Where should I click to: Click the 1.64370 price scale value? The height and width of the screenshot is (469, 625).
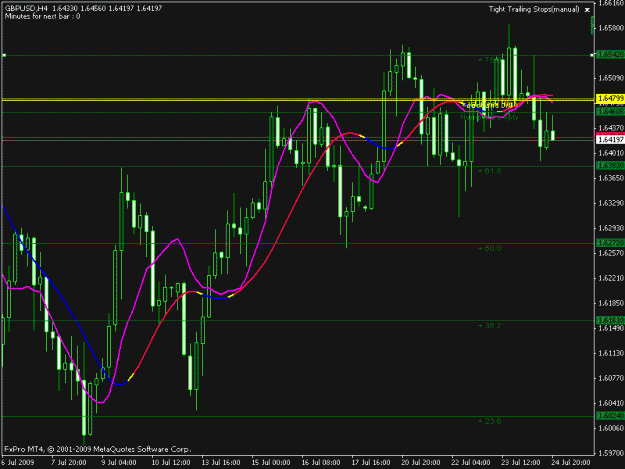(x=611, y=128)
